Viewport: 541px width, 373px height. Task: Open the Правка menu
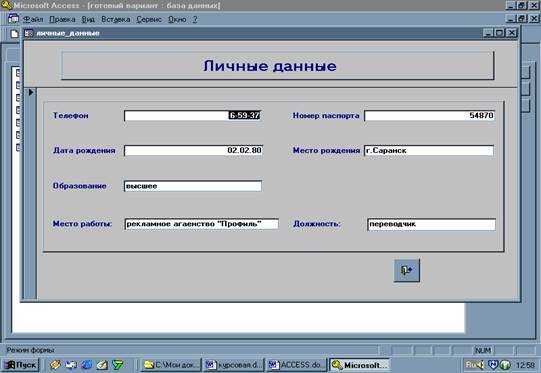point(62,19)
